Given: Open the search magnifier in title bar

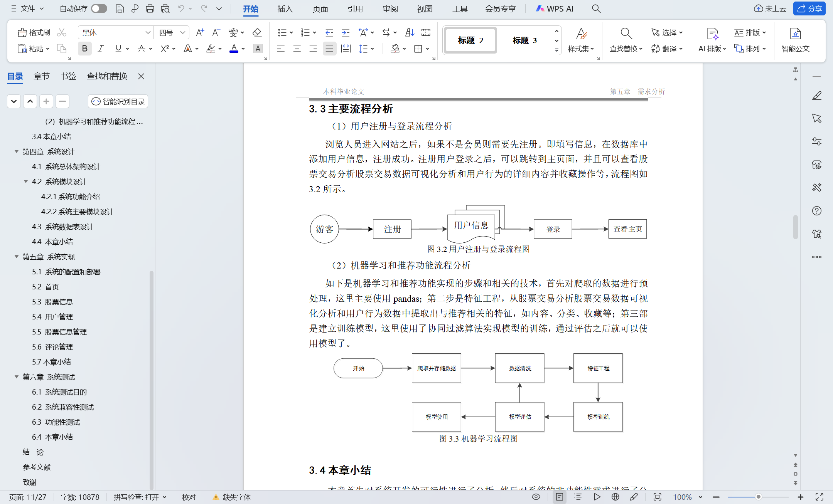Looking at the screenshot, I should 596,8.
